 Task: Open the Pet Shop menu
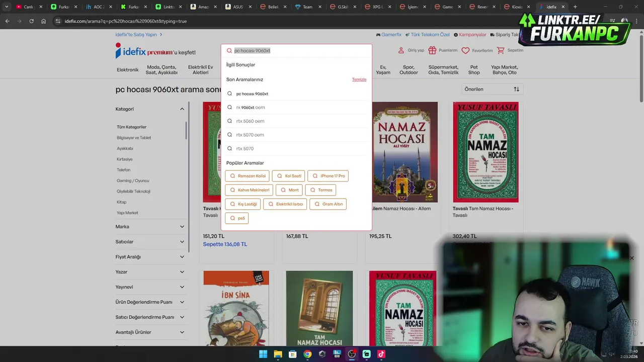point(474,70)
